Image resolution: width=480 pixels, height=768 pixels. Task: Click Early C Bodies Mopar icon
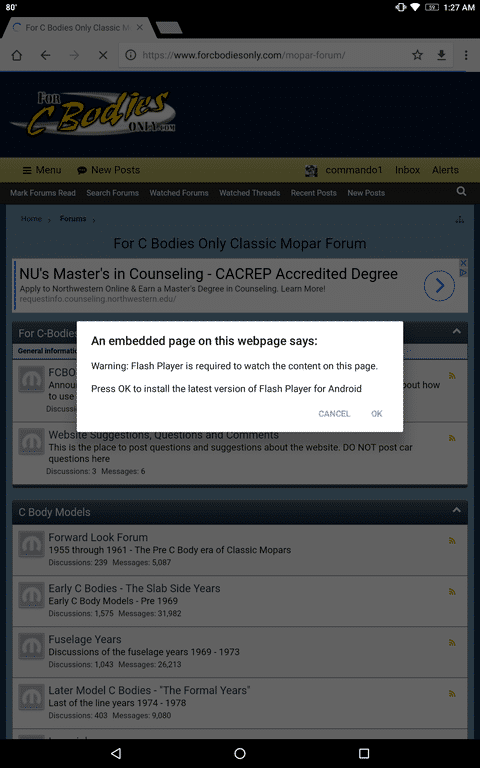click(x=31, y=595)
